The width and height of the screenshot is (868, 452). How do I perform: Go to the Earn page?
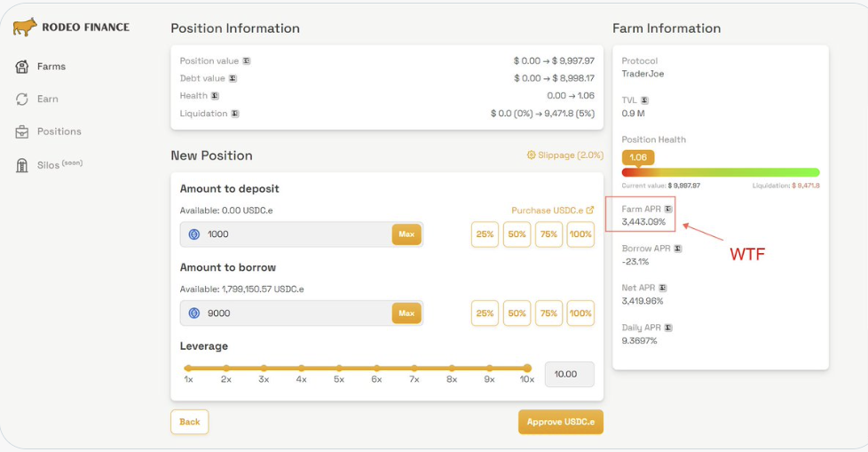pos(47,99)
